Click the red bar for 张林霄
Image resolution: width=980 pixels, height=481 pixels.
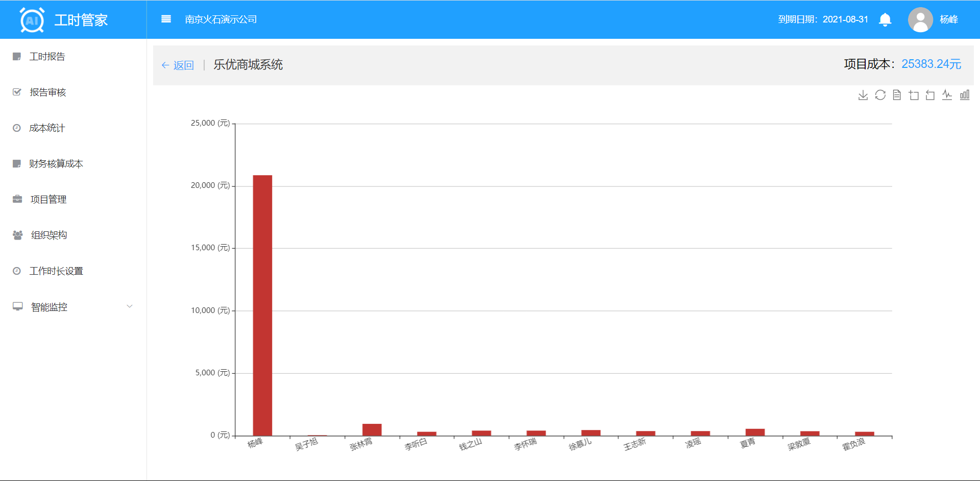coord(372,430)
